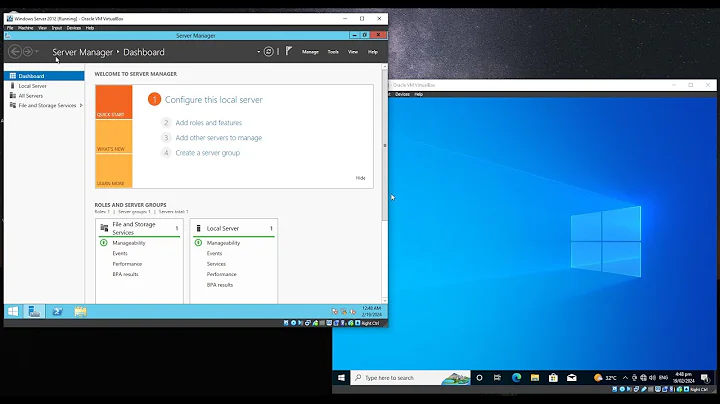Open Windows 10 Start button
The image size is (720, 404).
coord(341,378)
